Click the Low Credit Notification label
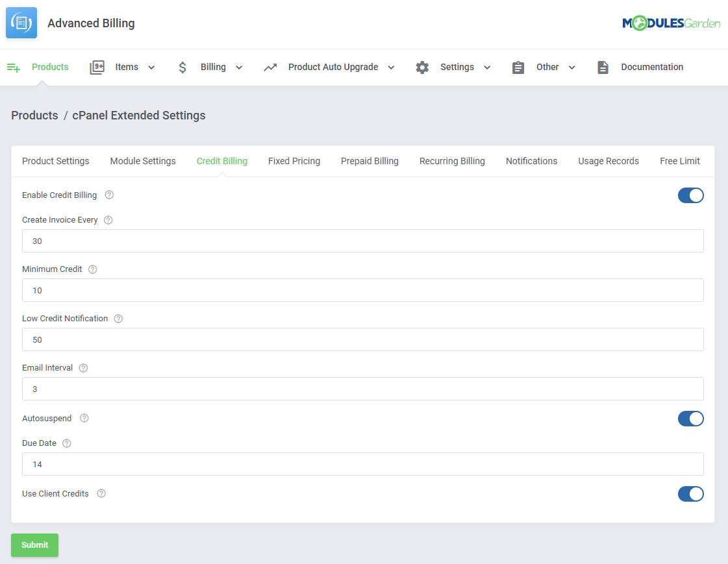Viewport: 728px width, 564px height. coord(65,319)
